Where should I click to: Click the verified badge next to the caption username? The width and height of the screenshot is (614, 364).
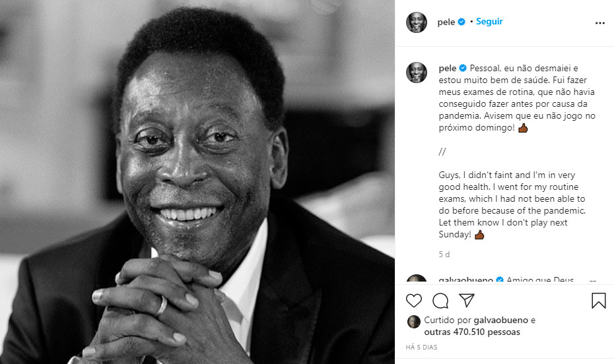tap(463, 68)
